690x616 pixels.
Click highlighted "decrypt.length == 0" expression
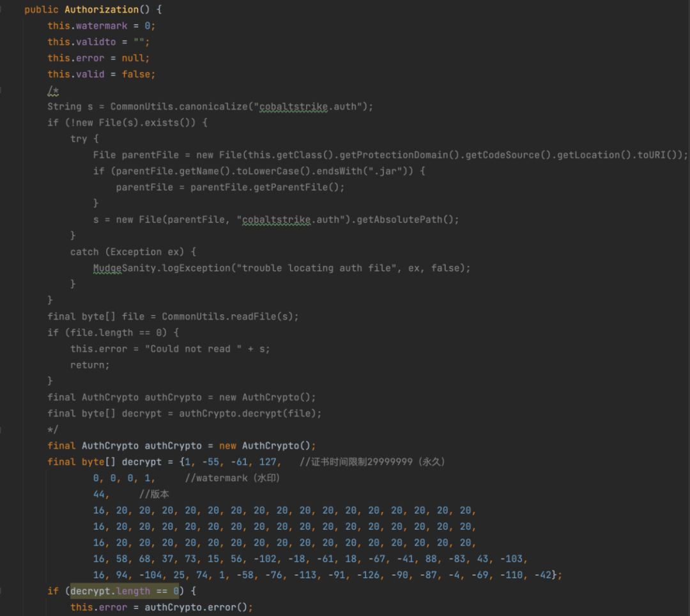click(125, 591)
